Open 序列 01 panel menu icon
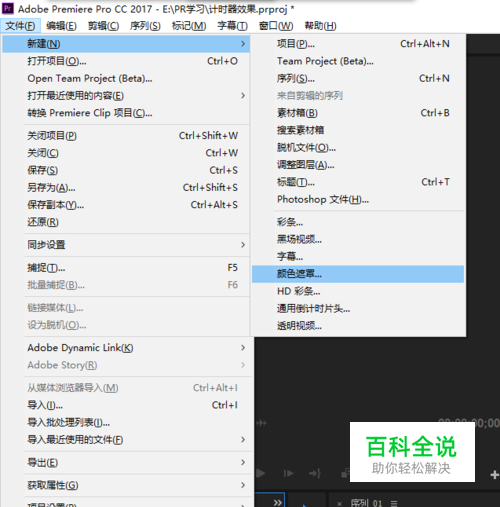The height and width of the screenshot is (507, 500). [x=394, y=503]
